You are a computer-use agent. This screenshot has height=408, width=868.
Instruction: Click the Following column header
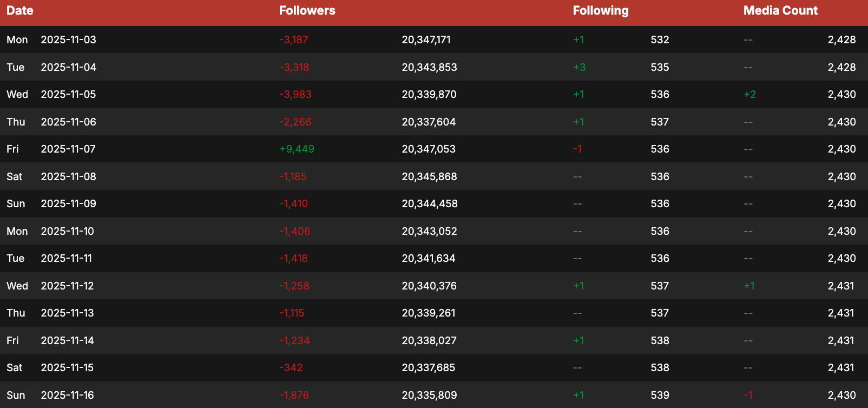(600, 11)
